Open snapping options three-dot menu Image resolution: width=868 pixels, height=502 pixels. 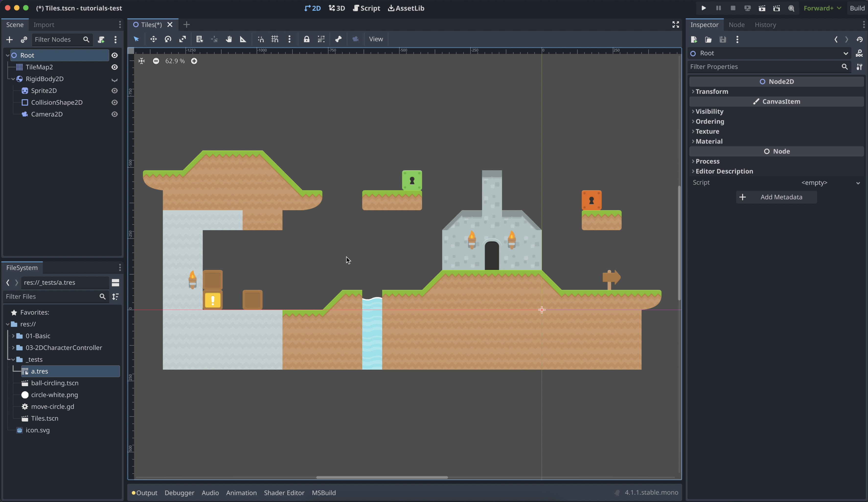click(289, 39)
